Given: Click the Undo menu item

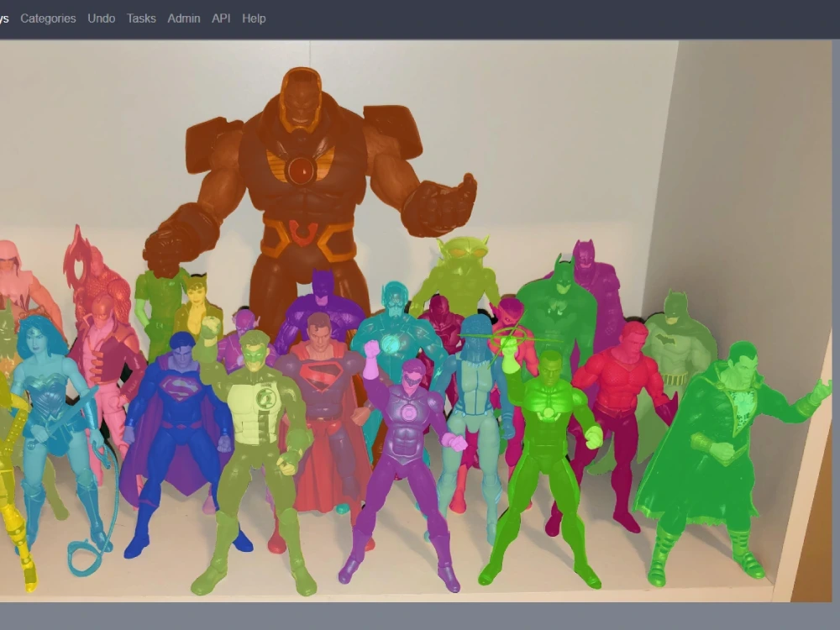Looking at the screenshot, I should pyautogui.click(x=102, y=18).
